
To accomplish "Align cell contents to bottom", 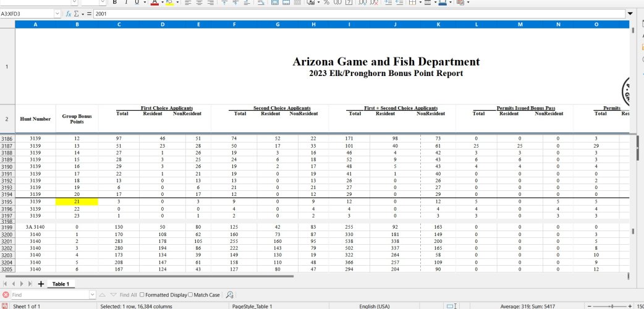I will pos(247,2).
